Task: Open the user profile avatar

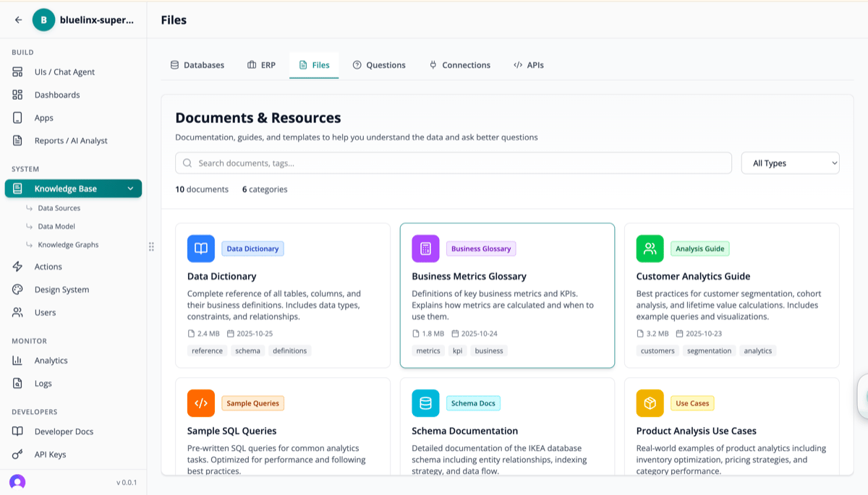Action: [17, 482]
